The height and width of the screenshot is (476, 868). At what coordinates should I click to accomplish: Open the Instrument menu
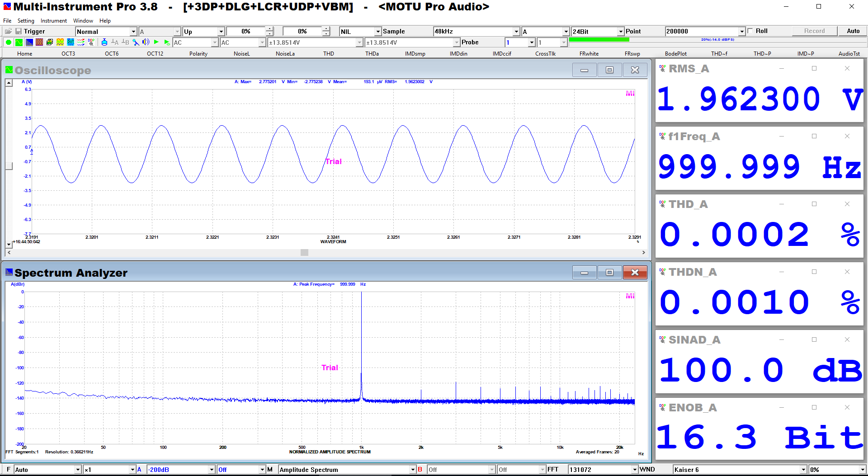(53, 21)
